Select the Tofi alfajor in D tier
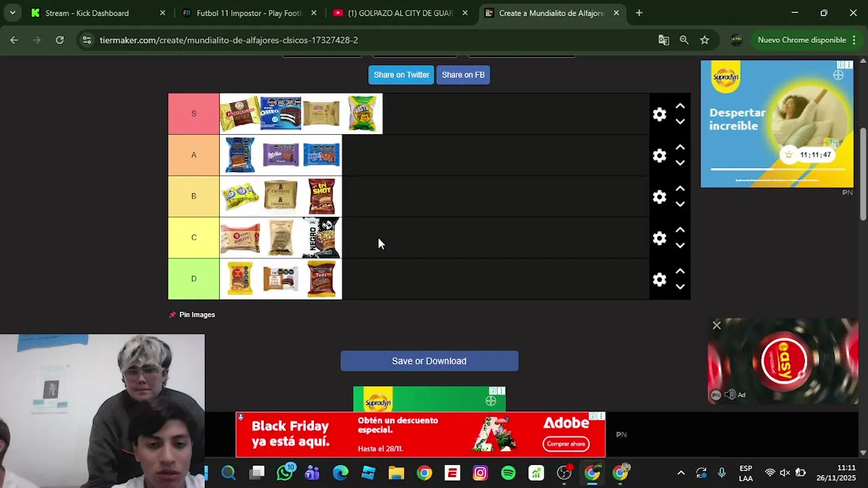This screenshot has width=868, height=488. coord(321,279)
